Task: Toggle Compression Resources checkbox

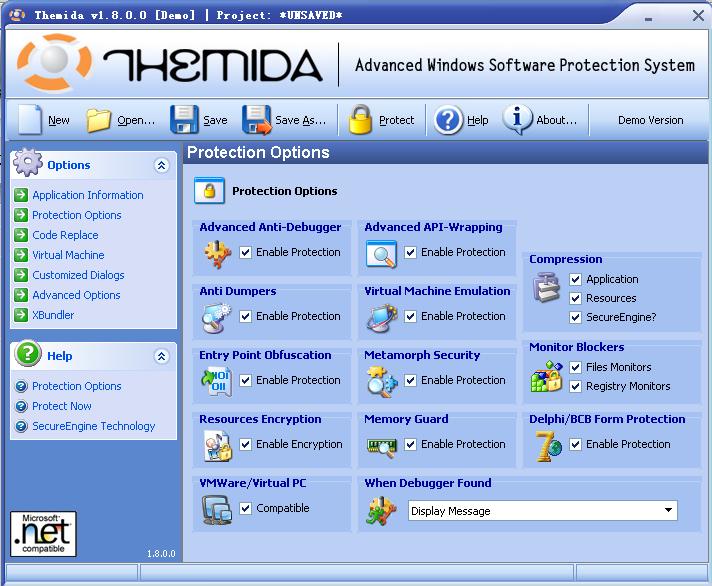Action: click(575, 298)
